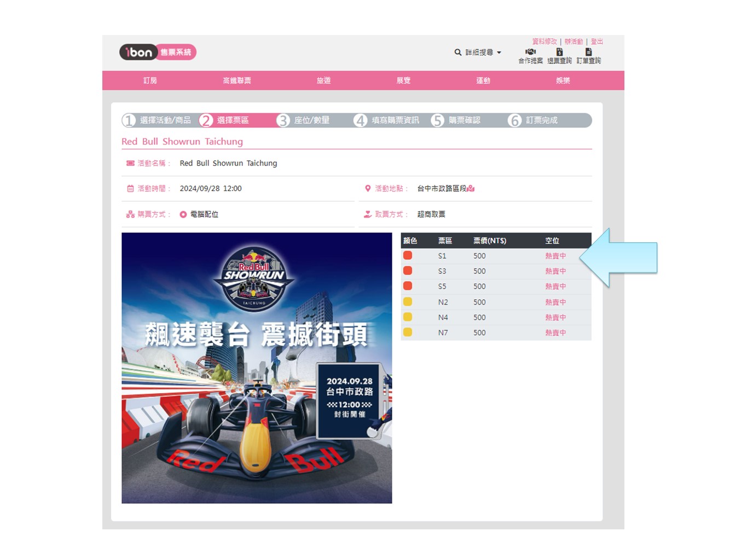The height and width of the screenshot is (560, 747).
Task: Open the 展覽 menu
Action: [403, 80]
